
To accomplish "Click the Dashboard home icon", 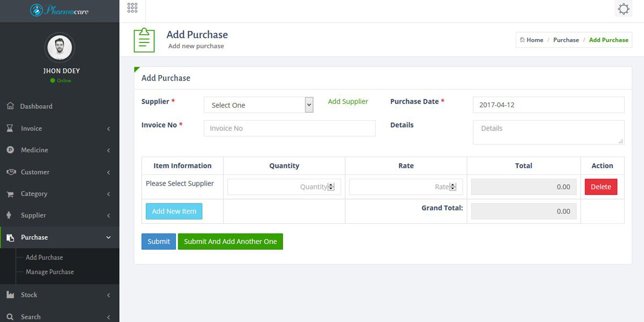I will [10, 106].
